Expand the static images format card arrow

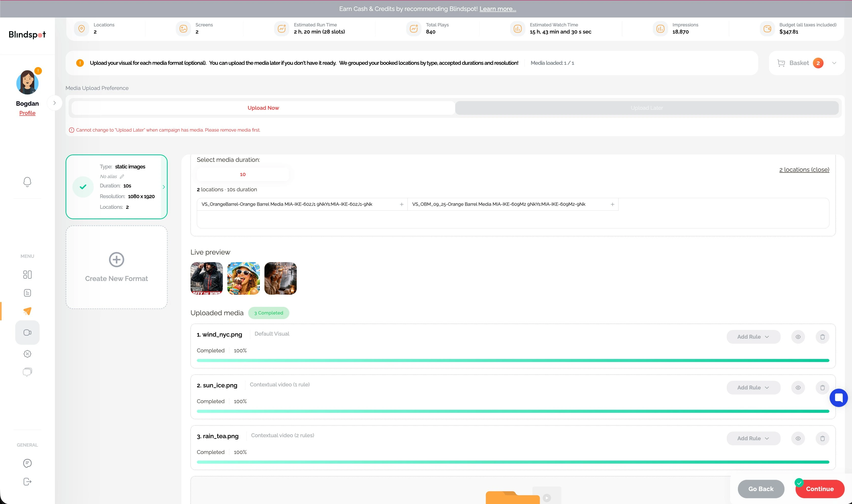tap(164, 187)
